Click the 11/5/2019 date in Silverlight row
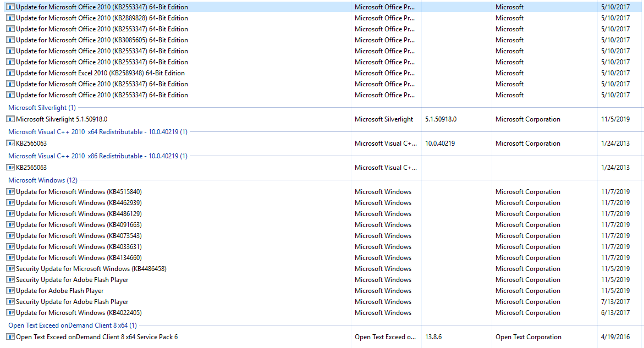 coord(615,119)
